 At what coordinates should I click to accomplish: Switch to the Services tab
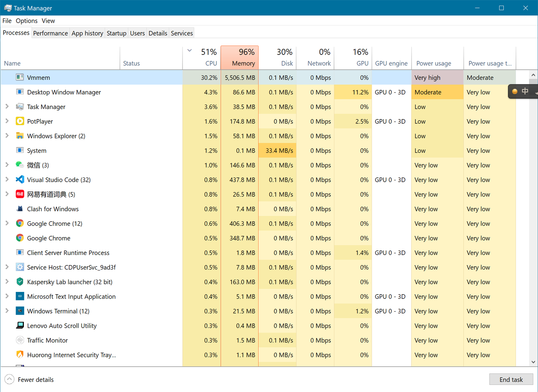[182, 33]
